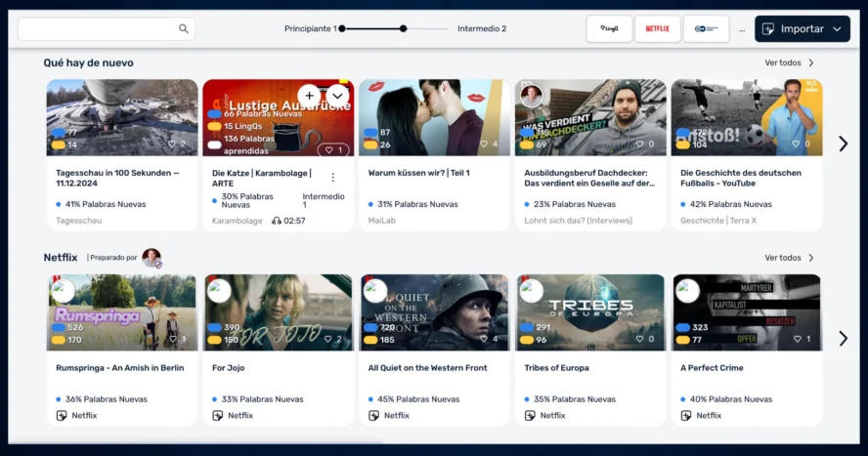The height and width of the screenshot is (456, 868).
Task: Click inside the search input field
Action: tap(107, 28)
